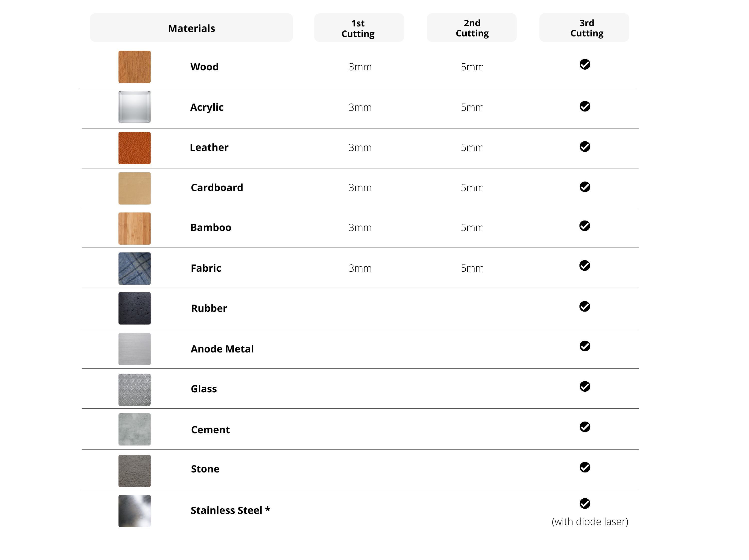Click the checkmark in the Wood row

[x=584, y=64]
